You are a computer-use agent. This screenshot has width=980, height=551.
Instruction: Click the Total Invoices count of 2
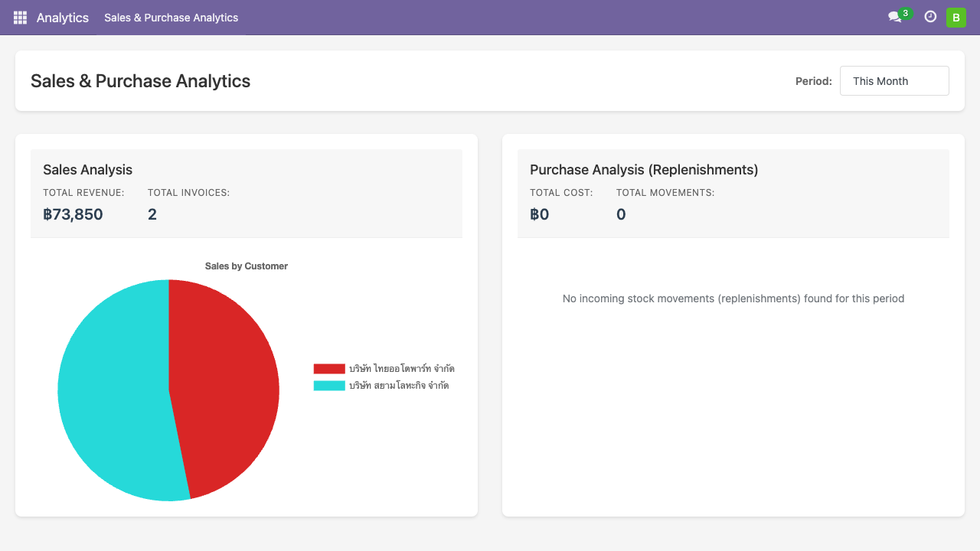click(x=152, y=214)
